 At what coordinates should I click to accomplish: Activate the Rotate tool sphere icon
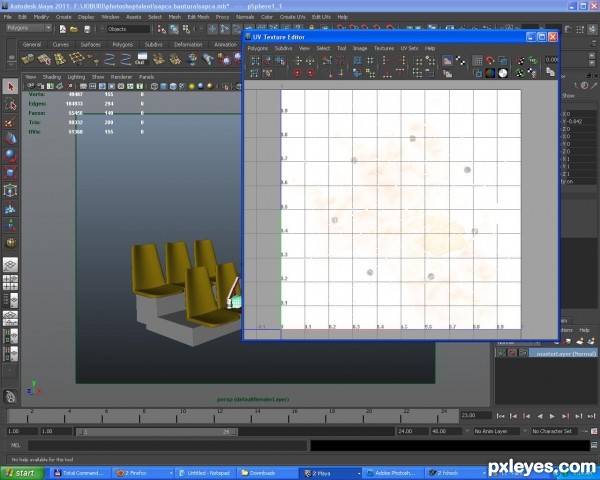(10, 156)
